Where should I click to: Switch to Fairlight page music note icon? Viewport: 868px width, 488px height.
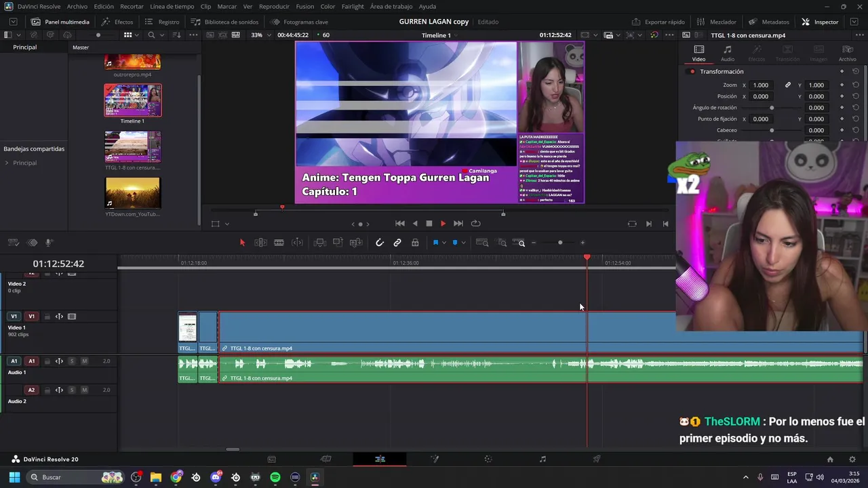542,459
